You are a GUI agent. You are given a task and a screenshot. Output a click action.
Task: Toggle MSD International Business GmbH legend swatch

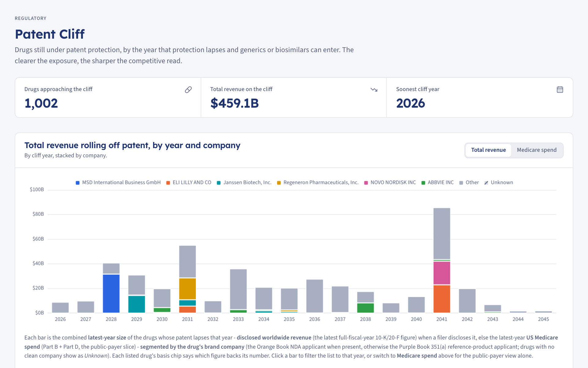pyautogui.click(x=78, y=183)
